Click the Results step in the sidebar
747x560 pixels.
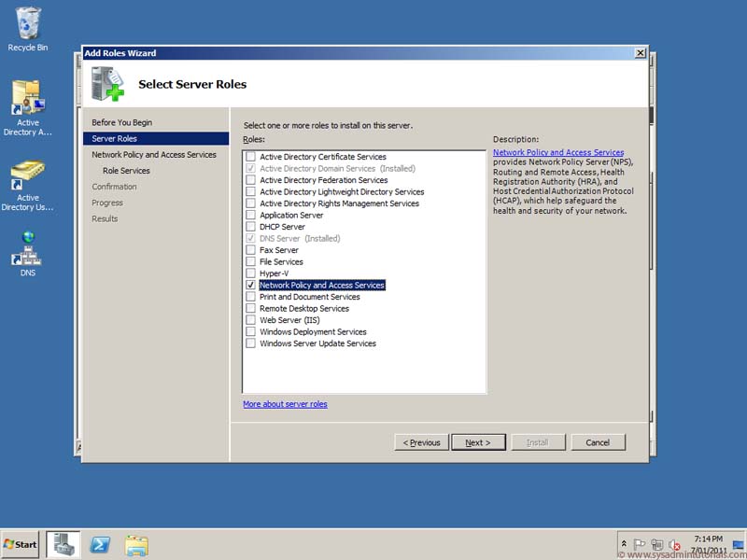point(105,219)
